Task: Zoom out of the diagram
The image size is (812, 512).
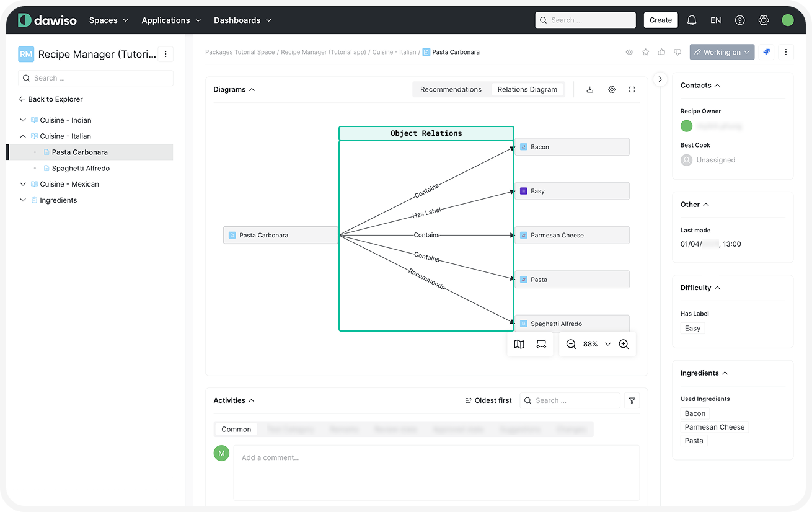Action: tap(571, 344)
